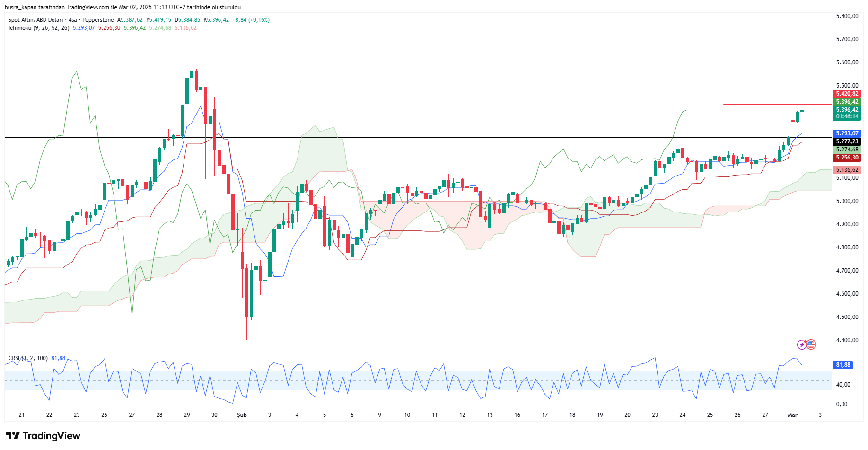Click the light-green 5.274,68 axis label

(846, 150)
